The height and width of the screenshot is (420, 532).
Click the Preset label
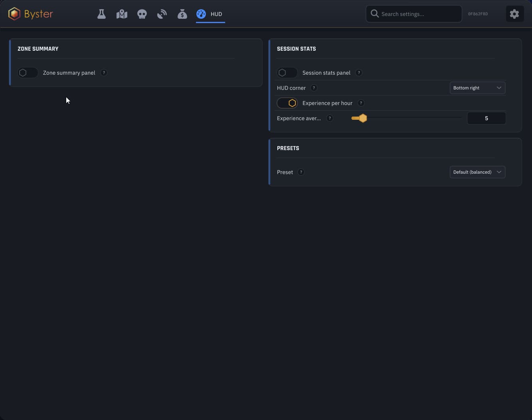(285, 172)
